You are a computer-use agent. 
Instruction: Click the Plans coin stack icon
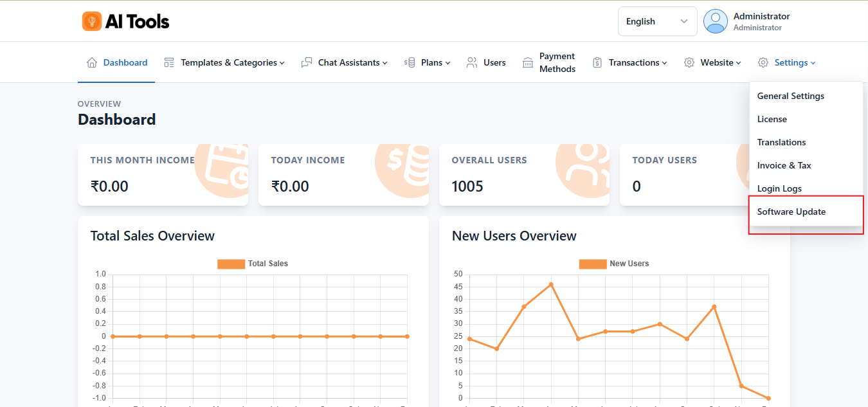pos(410,62)
